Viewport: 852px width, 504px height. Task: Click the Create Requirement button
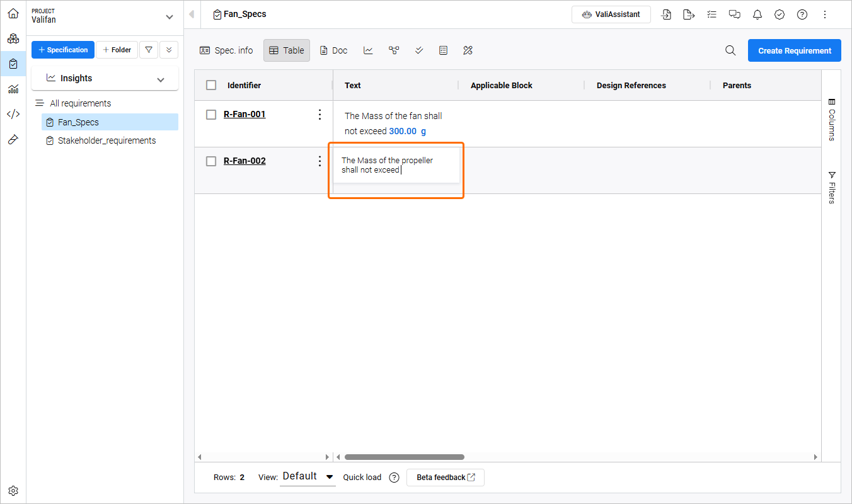click(x=794, y=50)
